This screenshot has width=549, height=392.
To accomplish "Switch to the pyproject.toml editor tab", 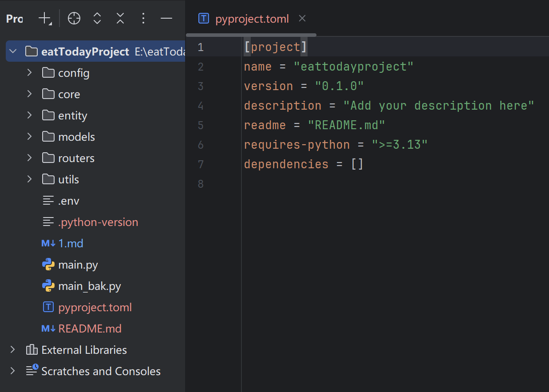I will (x=252, y=19).
